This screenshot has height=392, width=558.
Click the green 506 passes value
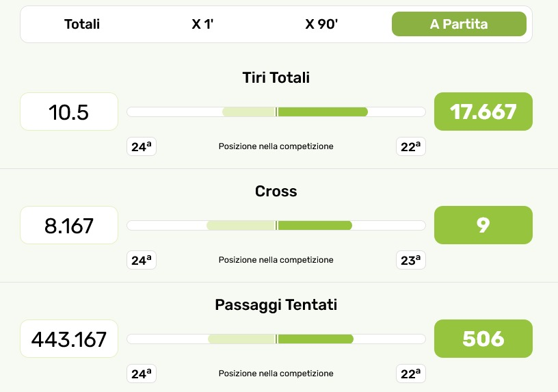click(483, 339)
